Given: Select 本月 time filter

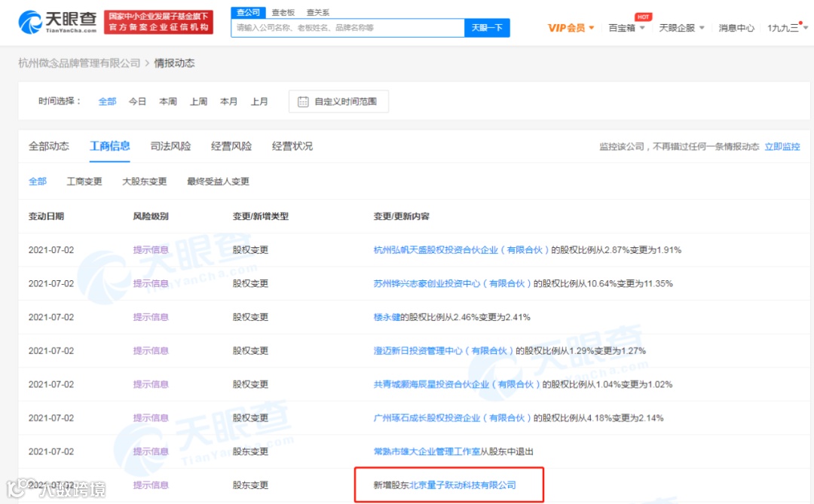Looking at the screenshot, I should click(228, 102).
